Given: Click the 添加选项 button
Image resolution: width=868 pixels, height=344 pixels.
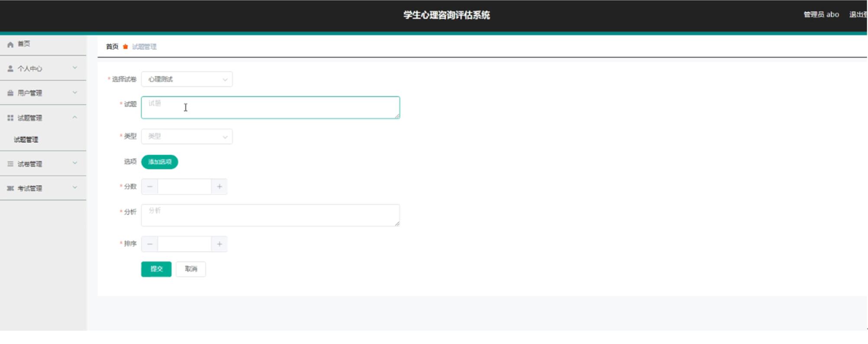Looking at the screenshot, I should [x=160, y=162].
